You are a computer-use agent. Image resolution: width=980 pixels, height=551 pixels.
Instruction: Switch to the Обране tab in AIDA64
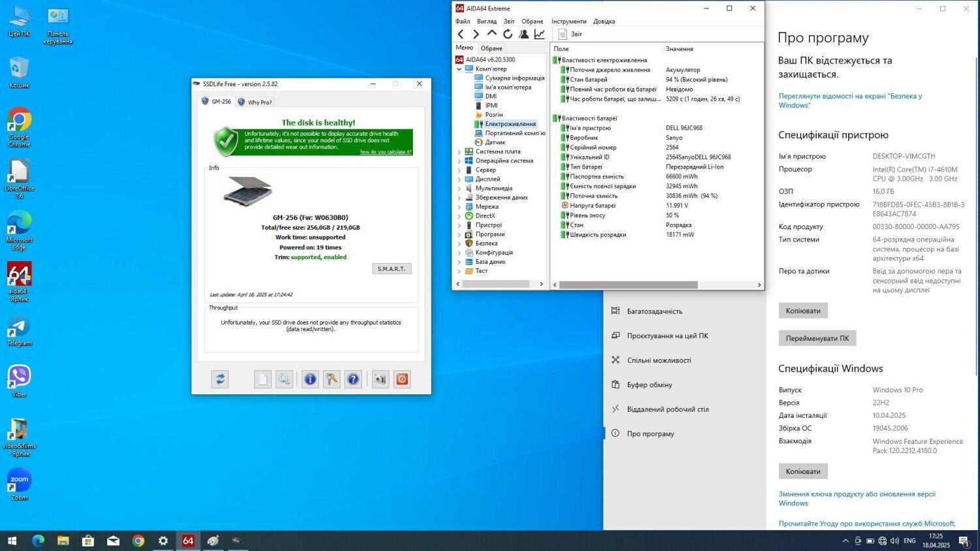pyautogui.click(x=491, y=48)
